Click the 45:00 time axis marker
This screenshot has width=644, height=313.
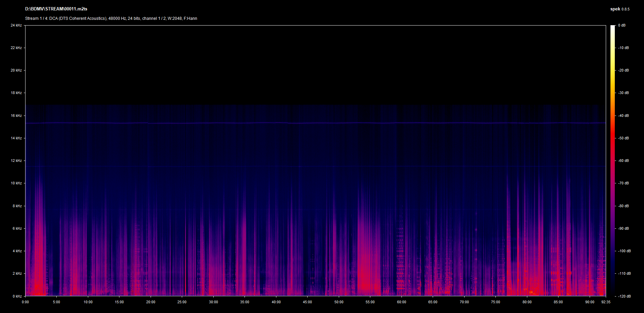point(307,302)
